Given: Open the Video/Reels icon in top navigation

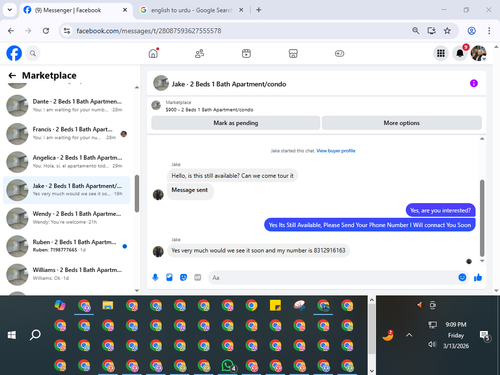Looking at the screenshot, I should point(246,53).
